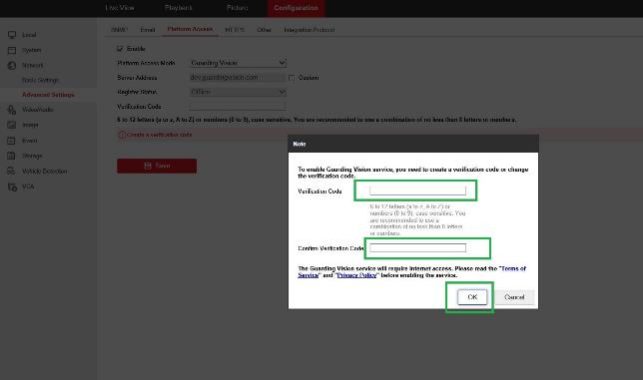The image size is (643, 380).
Task: Open the Privacy Policy link
Action: click(356, 275)
